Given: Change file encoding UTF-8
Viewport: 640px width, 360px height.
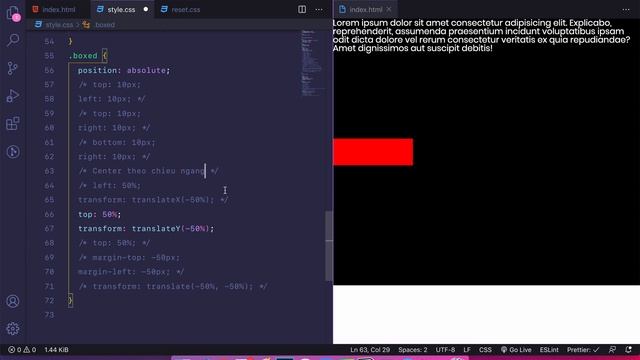Looking at the screenshot, I should tap(445, 350).
